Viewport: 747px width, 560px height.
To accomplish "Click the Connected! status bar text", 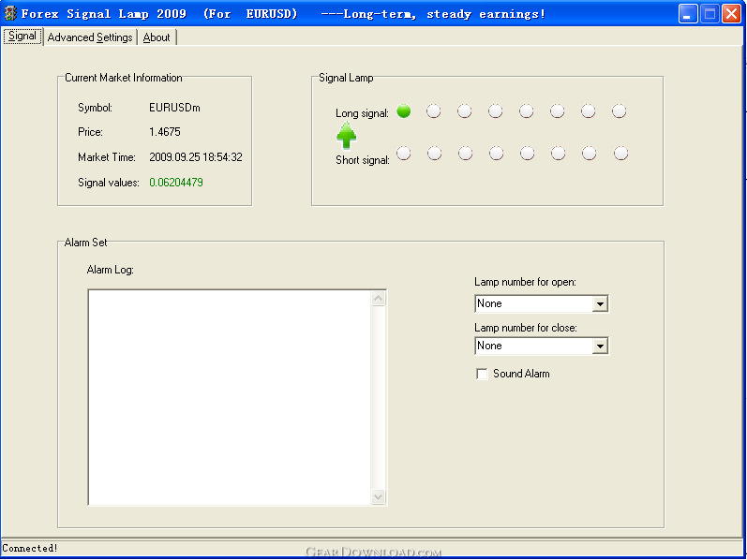I will pos(30,548).
